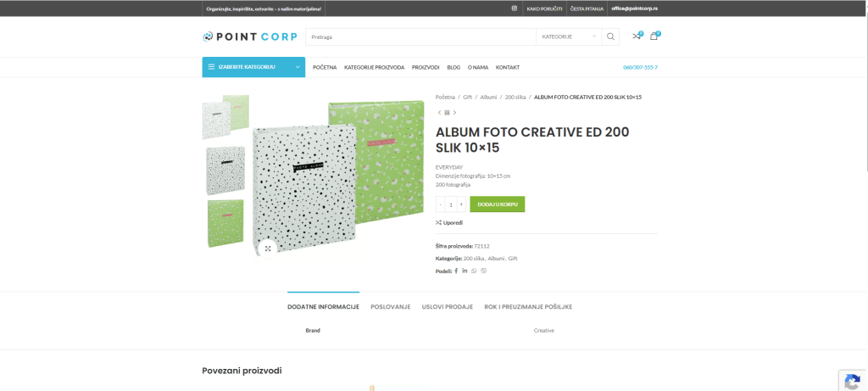
Task: Enlarge product image with expand icon
Action: 268,249
